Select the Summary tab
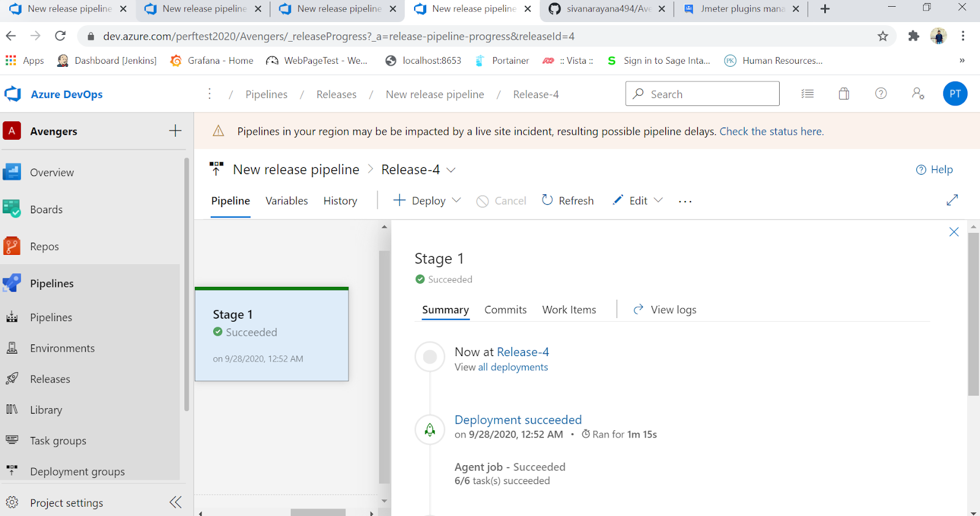 pos(445,310)
